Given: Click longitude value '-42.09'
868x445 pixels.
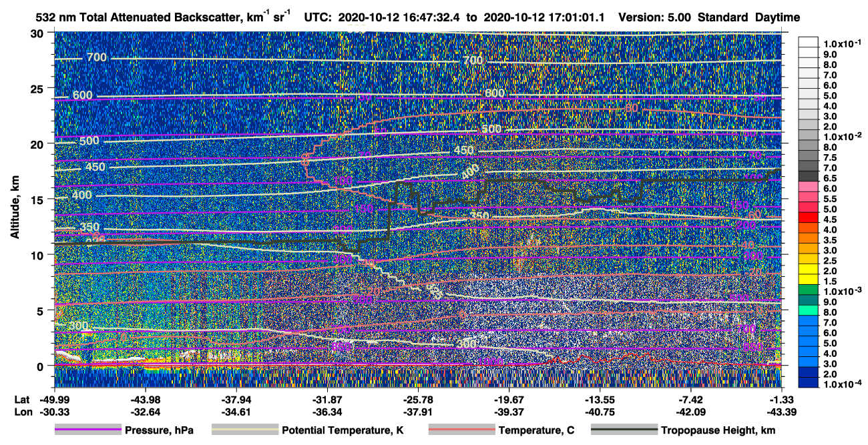Looking at the screenshot, I should tap(690, 412).
